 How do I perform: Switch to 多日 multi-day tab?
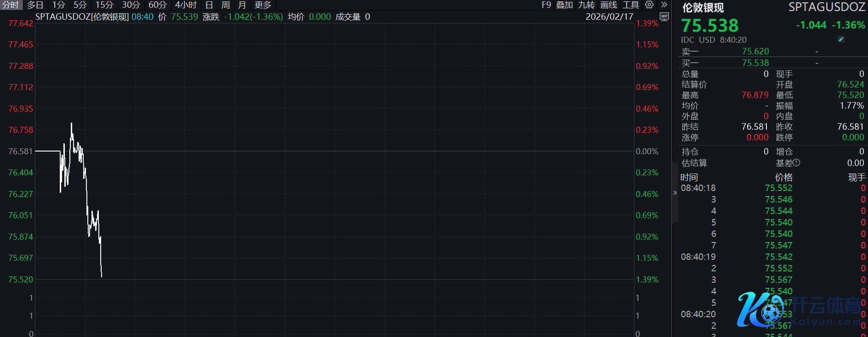coord(35,5)
